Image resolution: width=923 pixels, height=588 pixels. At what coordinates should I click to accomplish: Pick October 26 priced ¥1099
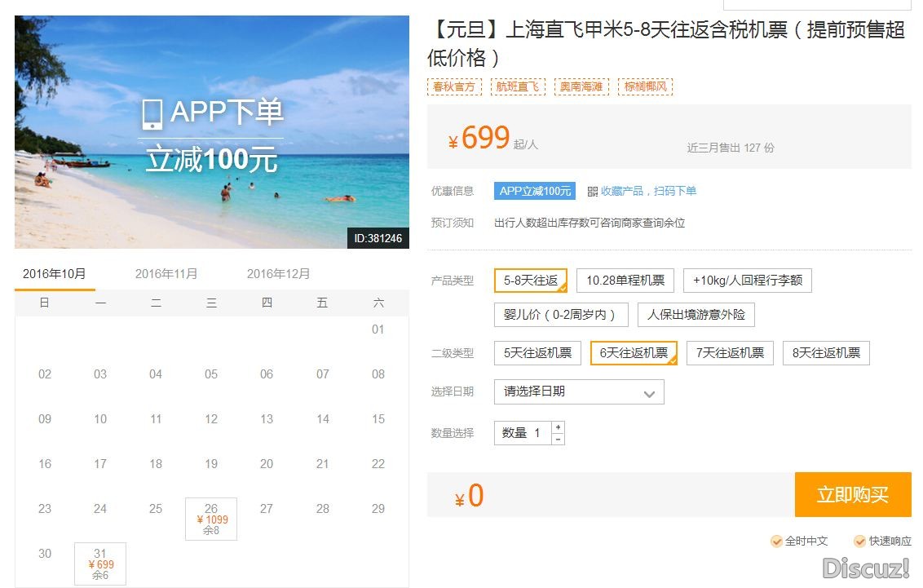coord(211,519)
